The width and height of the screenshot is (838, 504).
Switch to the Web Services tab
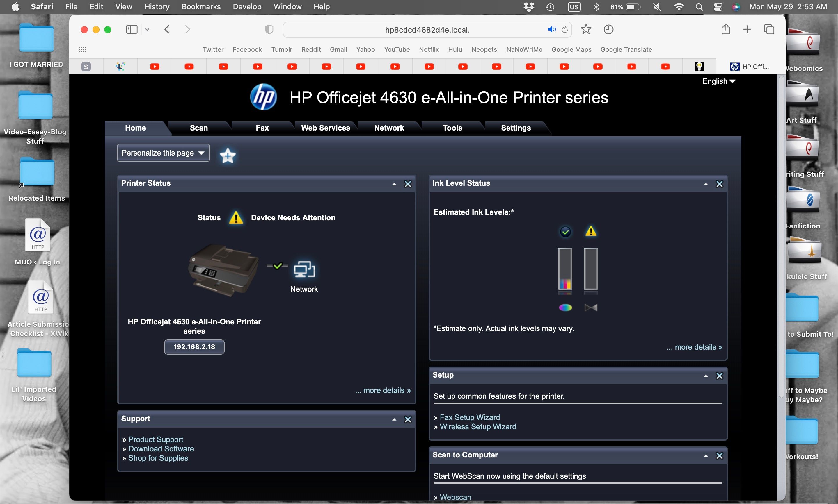pos(325,128)
